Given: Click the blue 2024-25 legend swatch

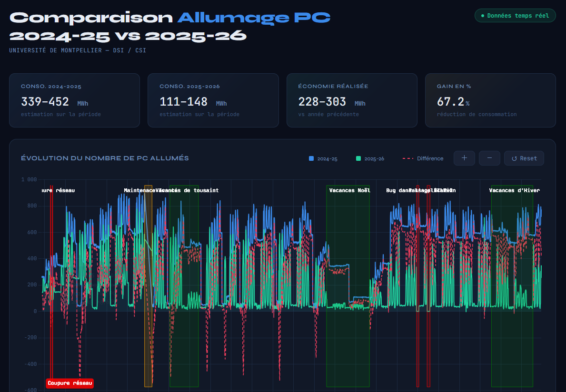Looking at the screenshot, I should coord(311,159).
